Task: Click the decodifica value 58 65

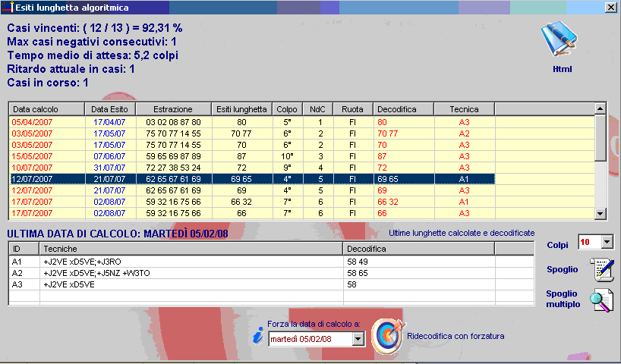Action: pos(358,274)
